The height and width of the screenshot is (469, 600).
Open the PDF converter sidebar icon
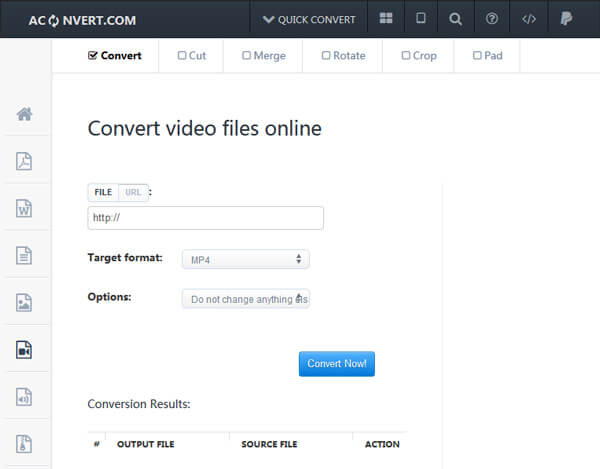(x=24, y=161)
